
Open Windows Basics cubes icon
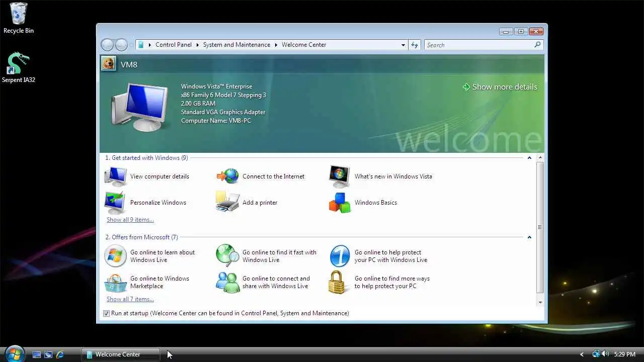tap(340, 203)
